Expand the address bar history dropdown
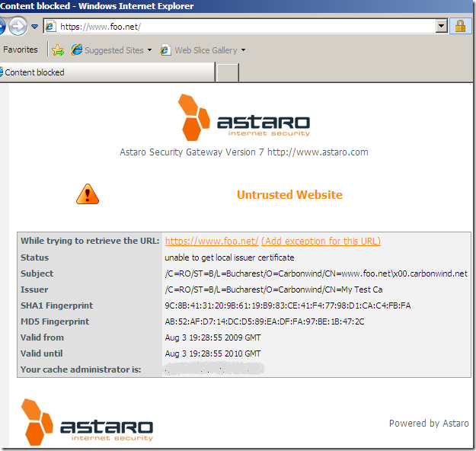The width and height of the screenshot is (476, 451). pos(441,26)
